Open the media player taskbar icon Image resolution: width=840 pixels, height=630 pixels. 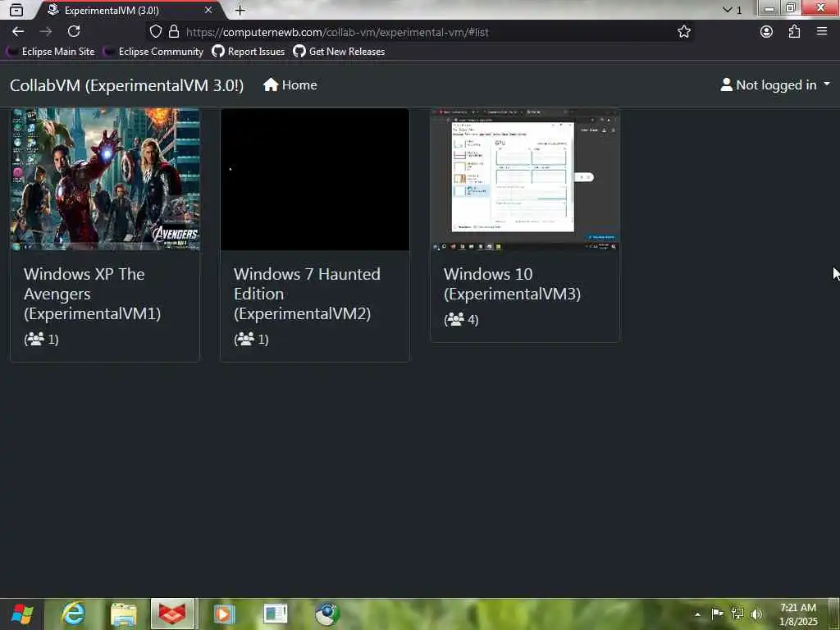(224, 614)
